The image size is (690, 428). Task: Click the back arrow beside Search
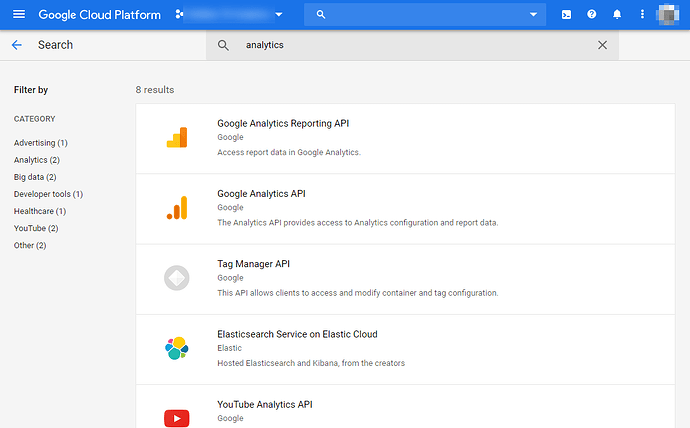(17, 45)
